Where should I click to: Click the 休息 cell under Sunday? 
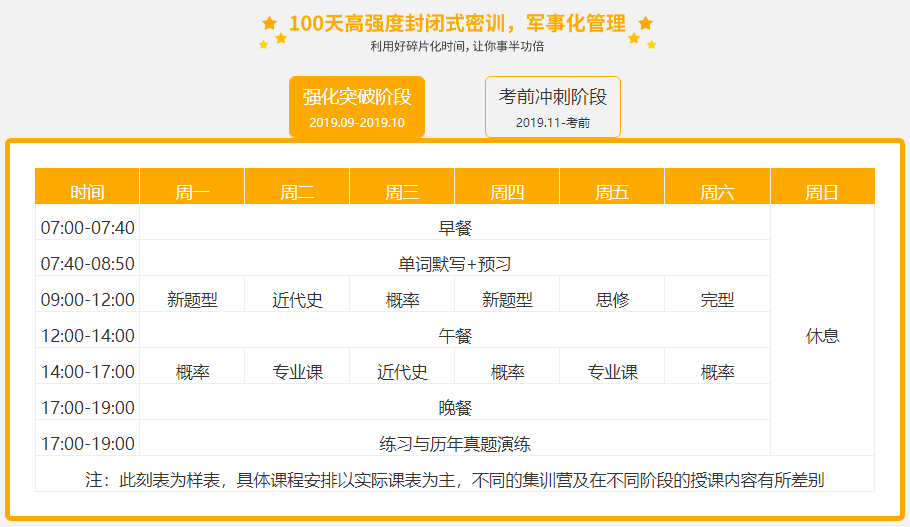822,336
